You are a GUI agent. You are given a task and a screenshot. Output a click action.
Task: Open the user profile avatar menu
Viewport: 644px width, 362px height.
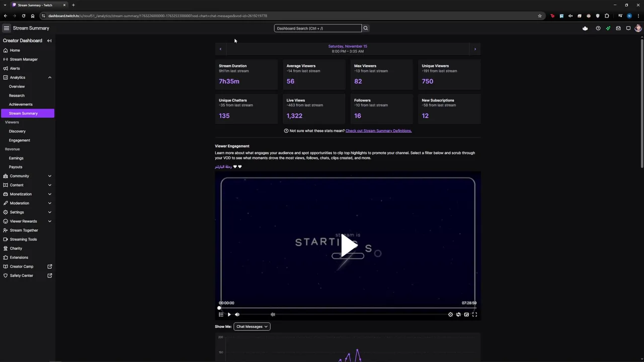point(638,28)
